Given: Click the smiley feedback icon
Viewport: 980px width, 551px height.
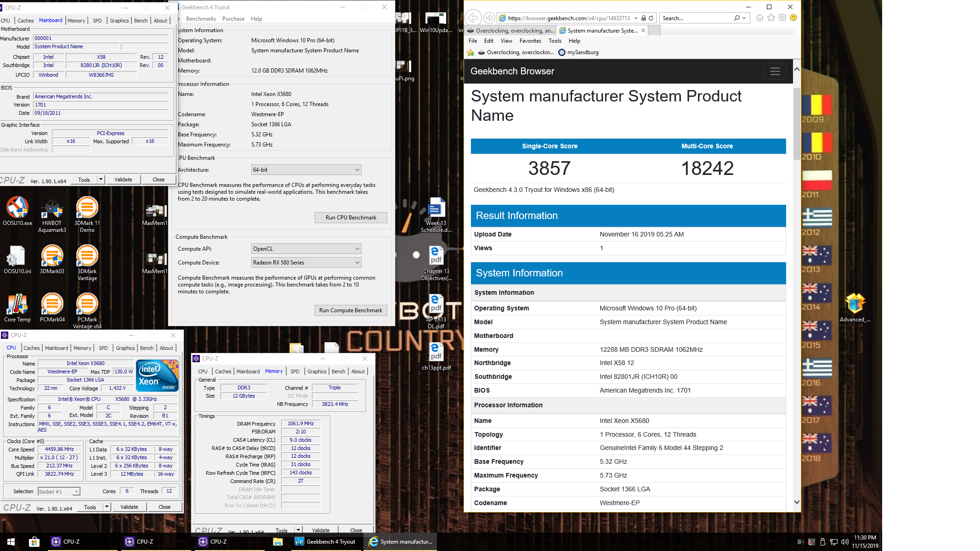Looking at the screenshot, I should pyautogui.click(x=793, y=18).
